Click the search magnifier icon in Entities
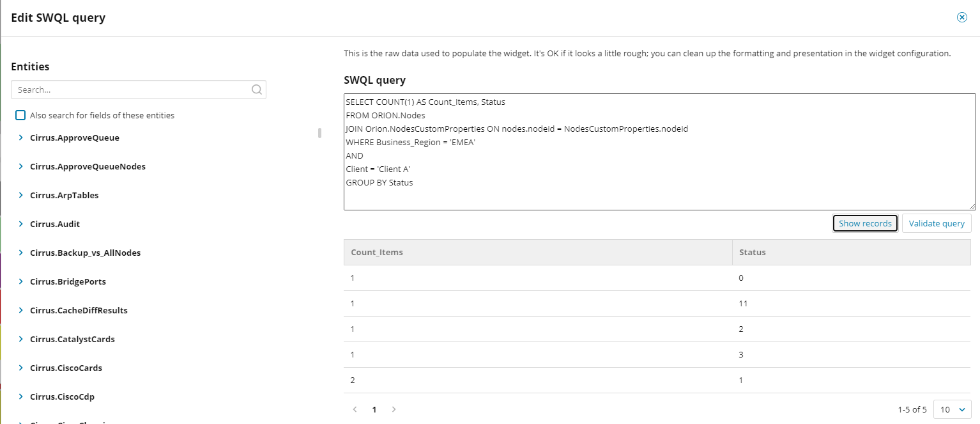Screen dimensions: 980x424 257,90
